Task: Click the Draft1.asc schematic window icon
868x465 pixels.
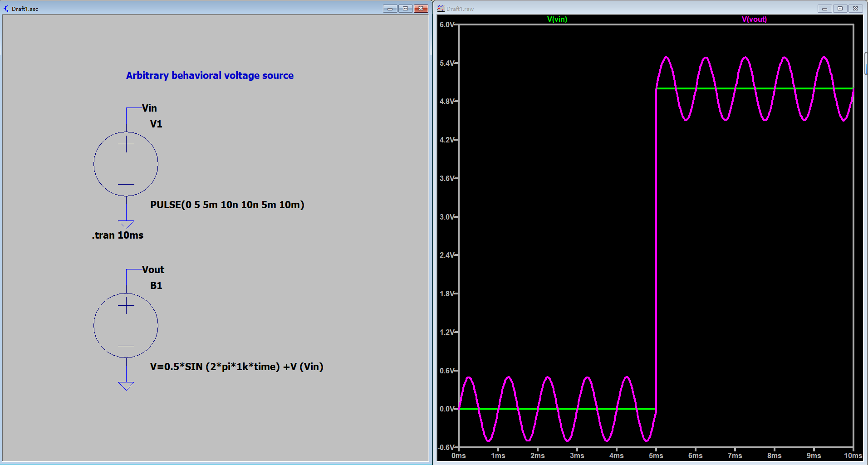Action: (x=6, y=9)
